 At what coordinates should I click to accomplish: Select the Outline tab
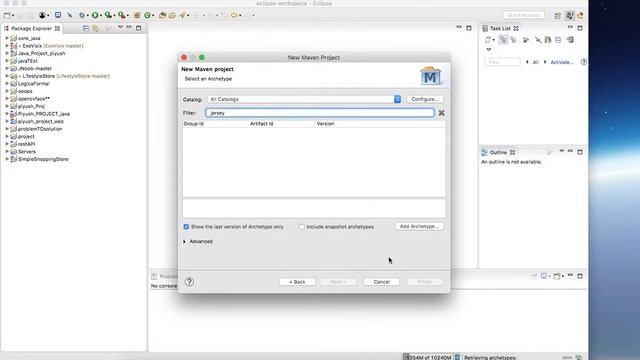pyautogui.click(x=498, y=152)
